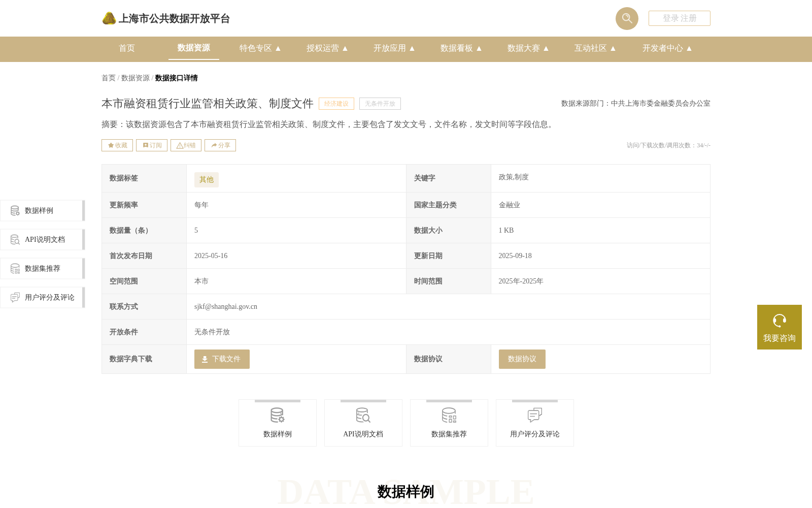Go to 数据资源 in breadcrumb
Viewport: 812px width, 508px height.
(x=136, y=78)
